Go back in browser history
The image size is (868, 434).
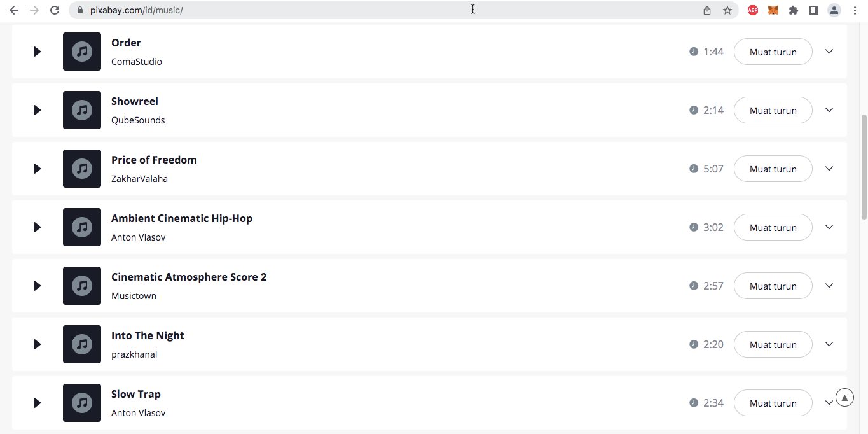point(13,10)
